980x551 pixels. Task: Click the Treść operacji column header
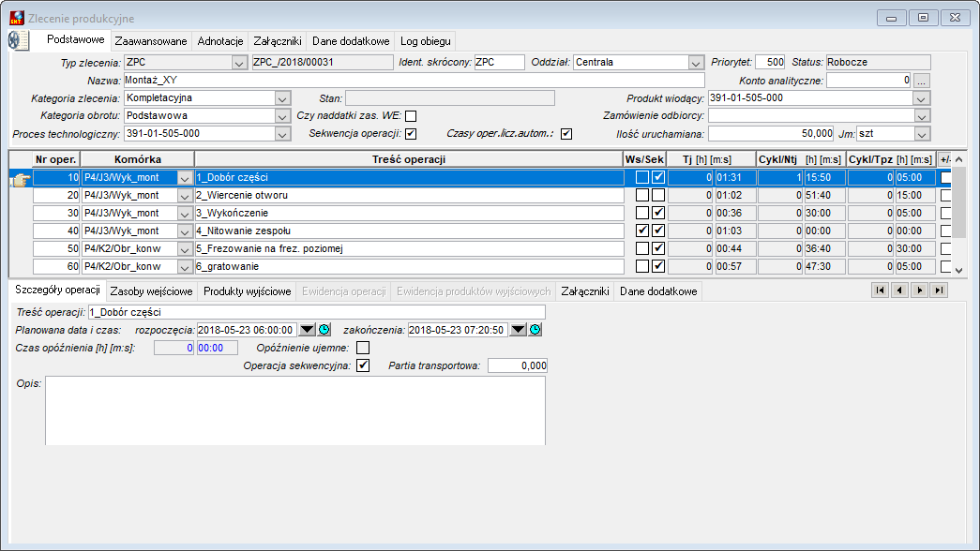(x=409, y=159)
